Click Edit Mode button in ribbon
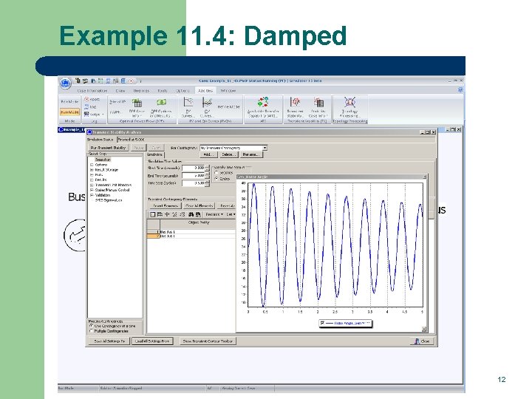The width and height of the screenshot is (532, 399). click(x=70, y=101)
